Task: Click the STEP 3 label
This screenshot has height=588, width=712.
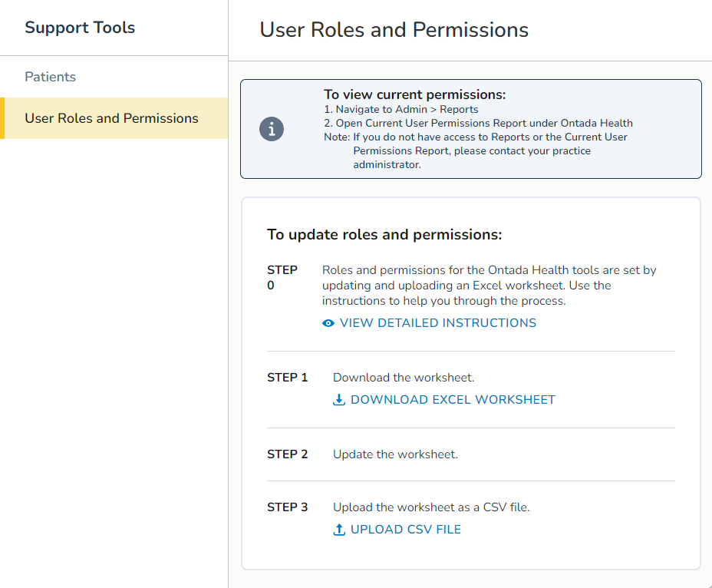Action: pyautogui.click(x=285, y=507)
